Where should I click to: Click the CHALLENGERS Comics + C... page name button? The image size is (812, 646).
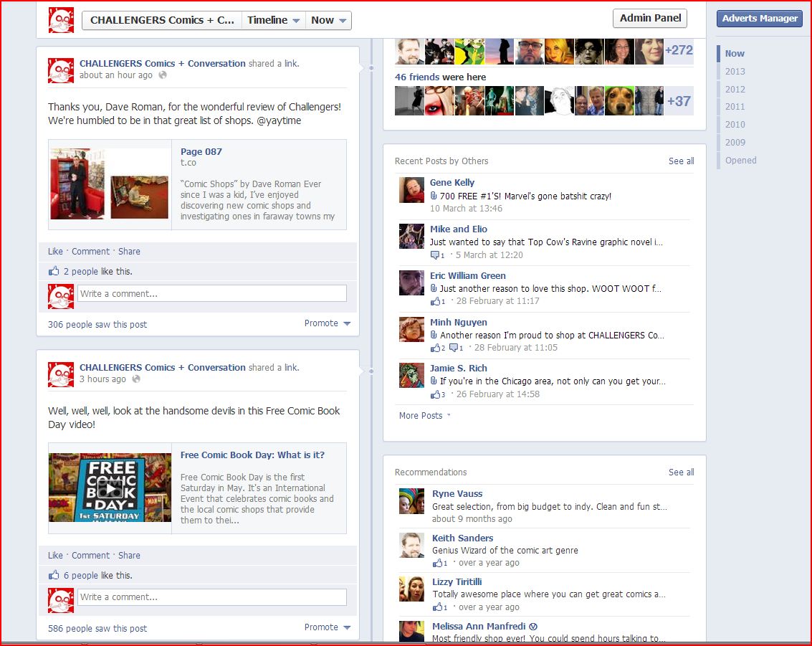coord(162,20)
